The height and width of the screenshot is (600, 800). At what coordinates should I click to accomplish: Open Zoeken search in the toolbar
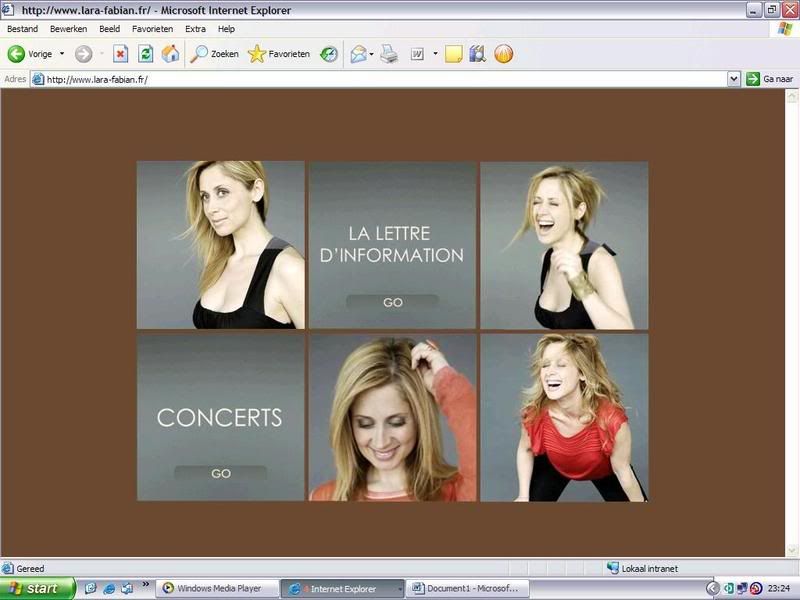(214, 54)
